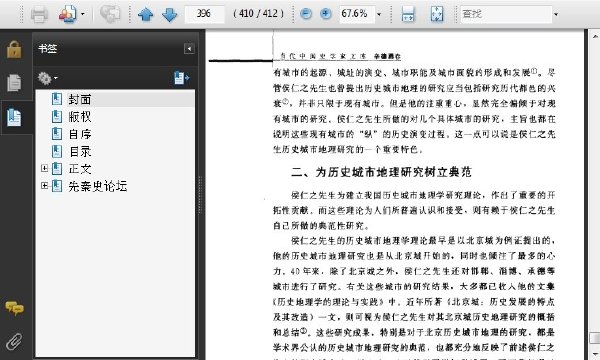This screenshot has height=360, width=600.
Task: Click the vertical scrollbar thumb near bottom
Action: (595, 339)
